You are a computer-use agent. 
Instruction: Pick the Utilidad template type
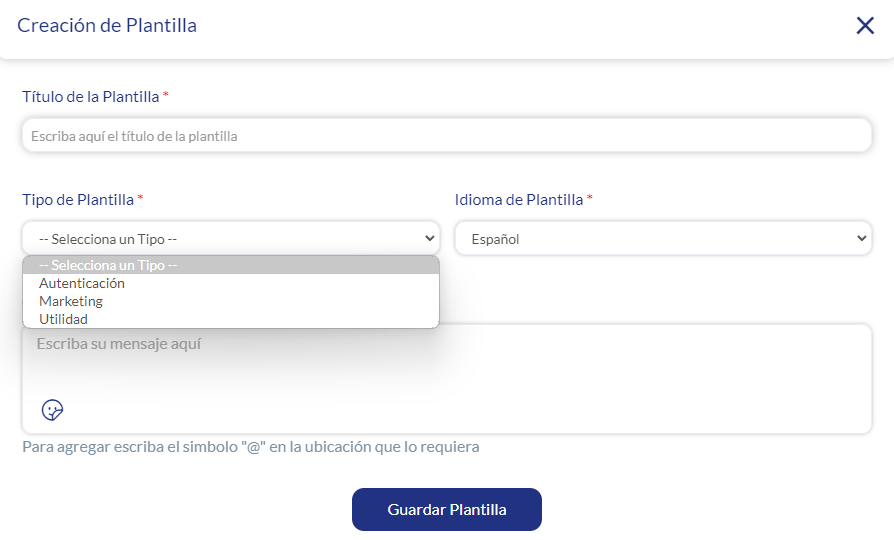[63, 319]
